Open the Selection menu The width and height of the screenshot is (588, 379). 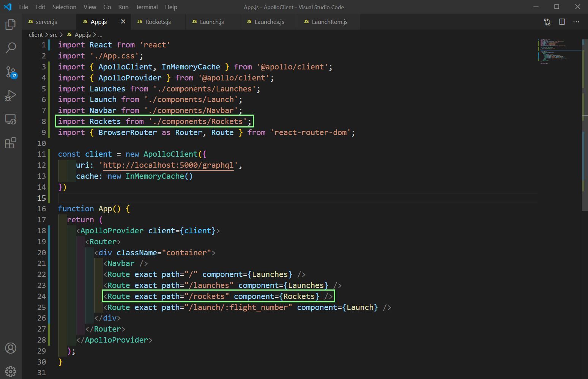click(64, 7)
